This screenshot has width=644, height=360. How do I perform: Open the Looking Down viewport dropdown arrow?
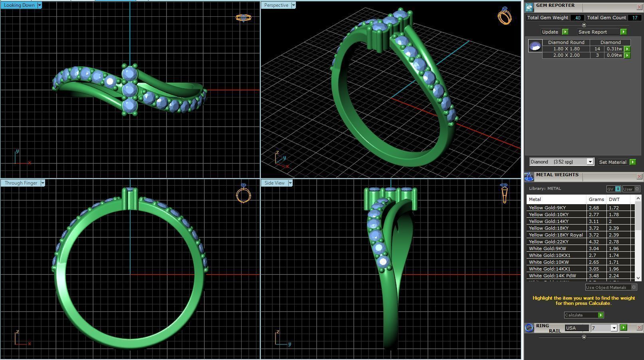(39, 5)
